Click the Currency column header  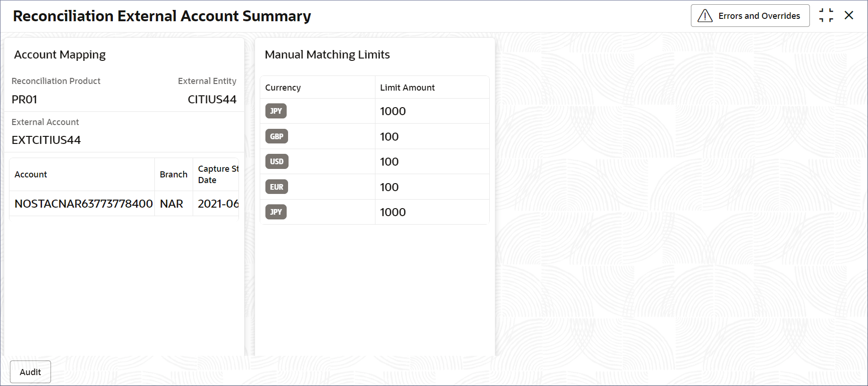[x=283, y=87]
